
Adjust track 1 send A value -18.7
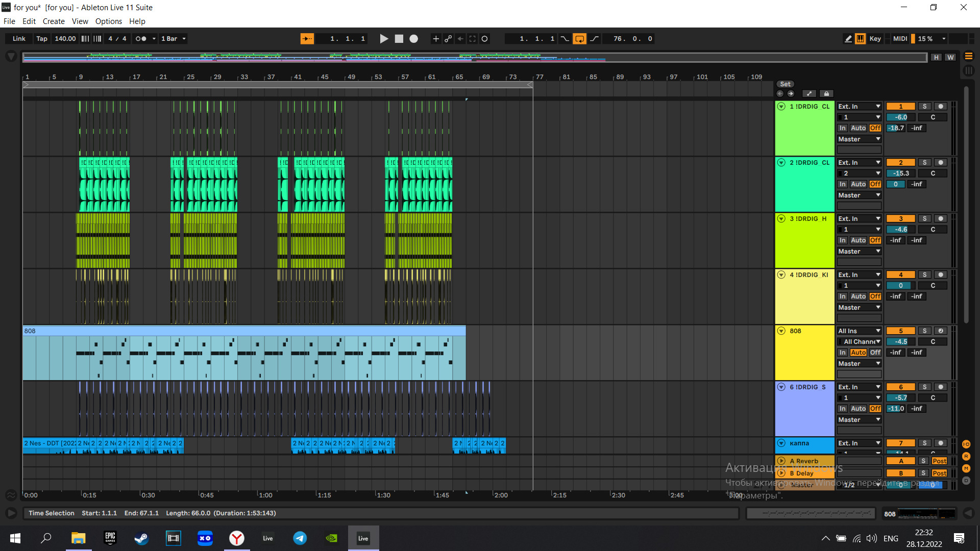point(896,128)
